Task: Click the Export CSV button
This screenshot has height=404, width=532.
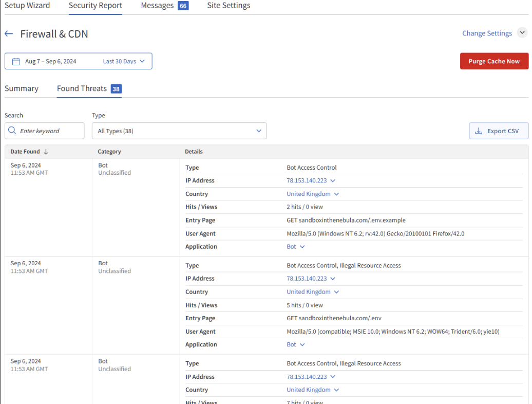Action: point(499,131)
